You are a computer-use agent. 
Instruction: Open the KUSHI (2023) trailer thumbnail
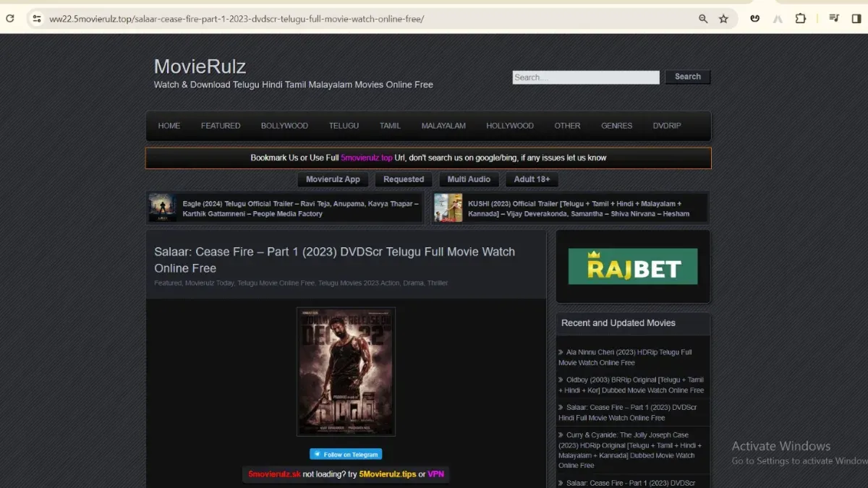(448, 208)
